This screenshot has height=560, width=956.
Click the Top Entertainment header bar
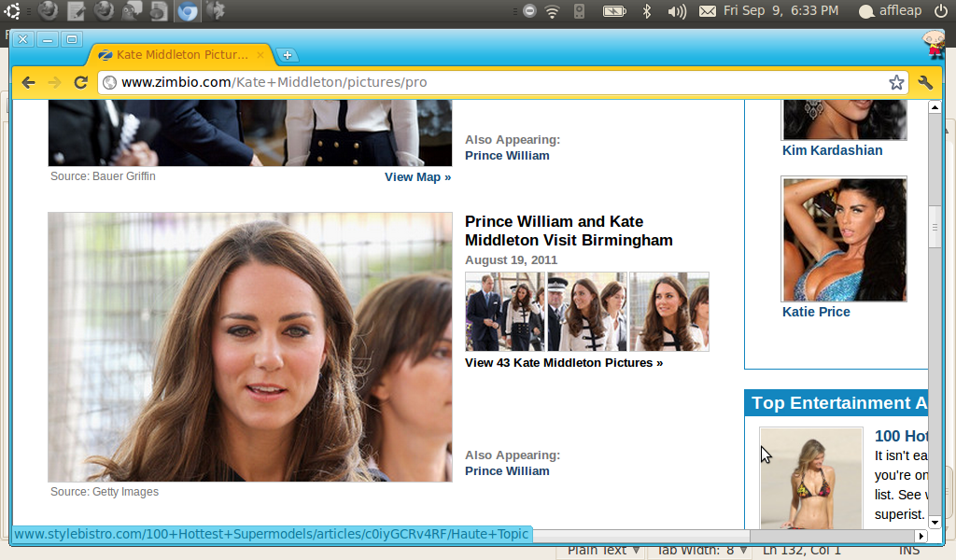tap(836, 403)
